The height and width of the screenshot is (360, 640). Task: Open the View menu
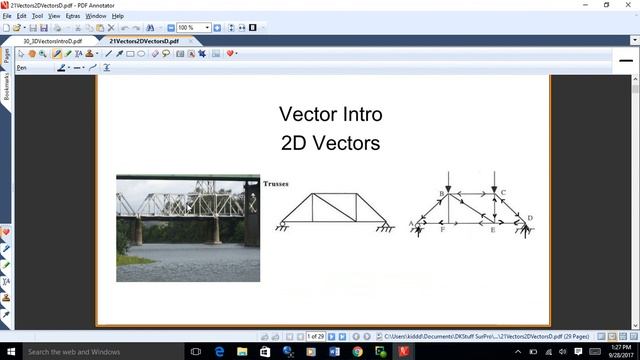pos(54,16)
